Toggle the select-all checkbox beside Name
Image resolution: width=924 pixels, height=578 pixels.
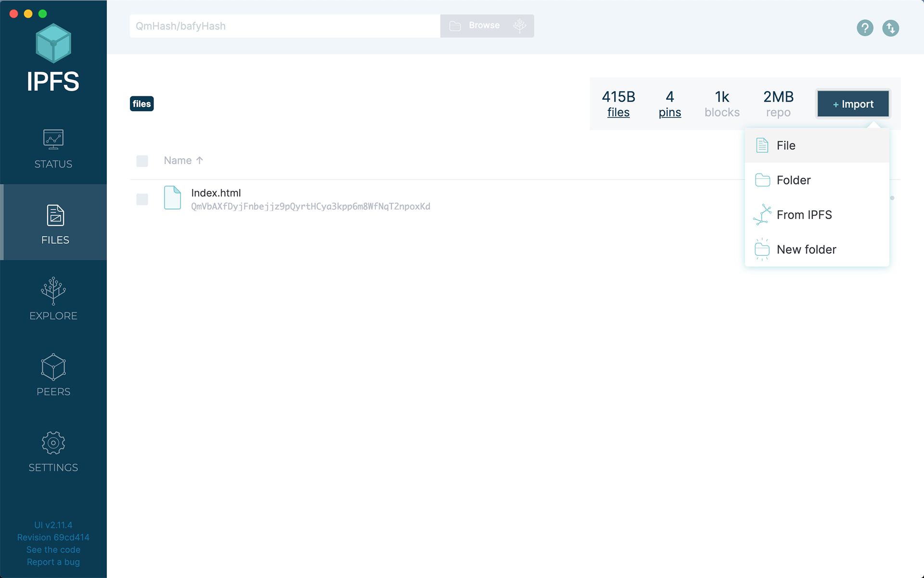point(142,161)
